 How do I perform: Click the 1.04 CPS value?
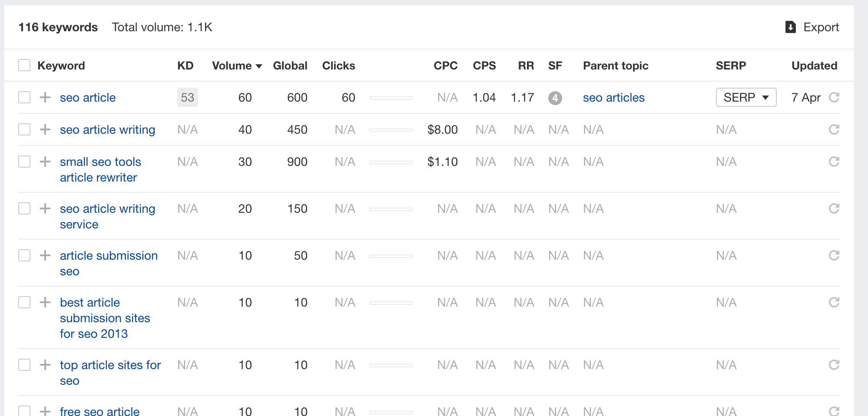click(484, 97)
